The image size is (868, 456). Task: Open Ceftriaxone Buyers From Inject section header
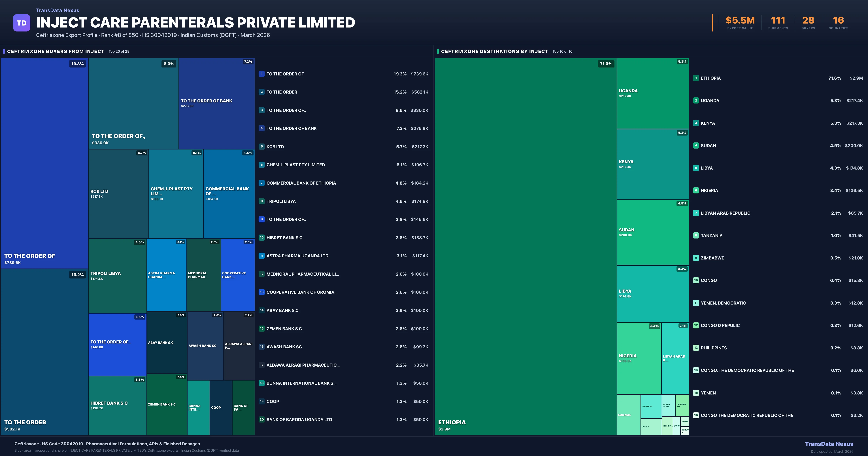[56, 51]
